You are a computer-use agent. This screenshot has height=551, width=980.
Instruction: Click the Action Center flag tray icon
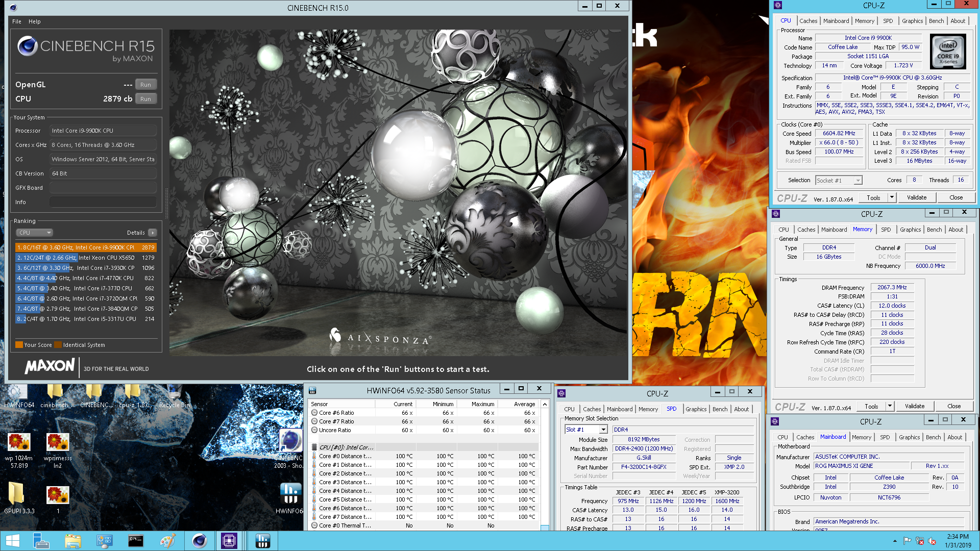tap(907, 541)
